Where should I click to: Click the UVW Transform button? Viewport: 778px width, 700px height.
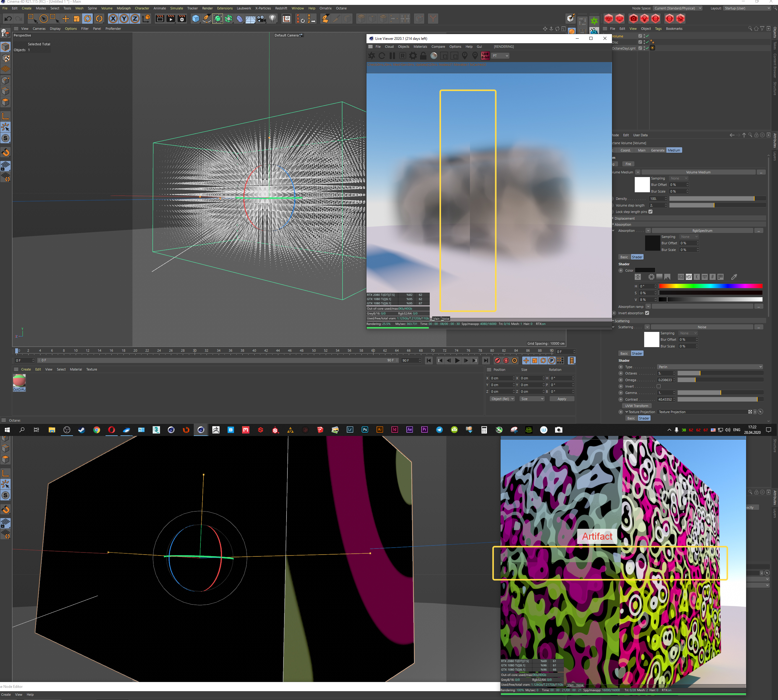click(637, 406)
